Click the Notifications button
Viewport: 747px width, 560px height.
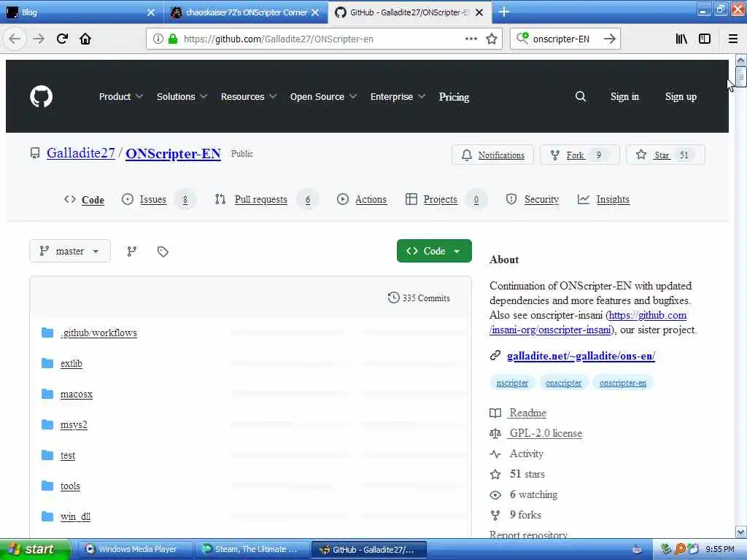[x=492, y=155]
